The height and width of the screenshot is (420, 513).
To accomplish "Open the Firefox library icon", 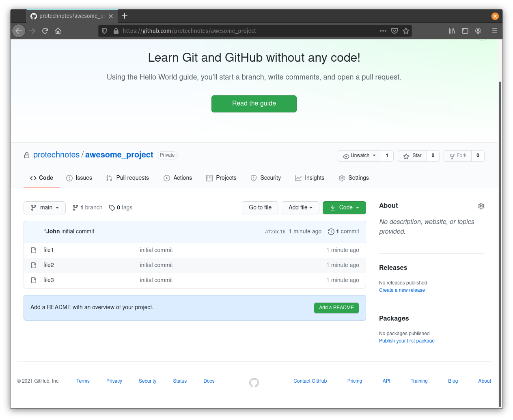I will pos(452,31).
